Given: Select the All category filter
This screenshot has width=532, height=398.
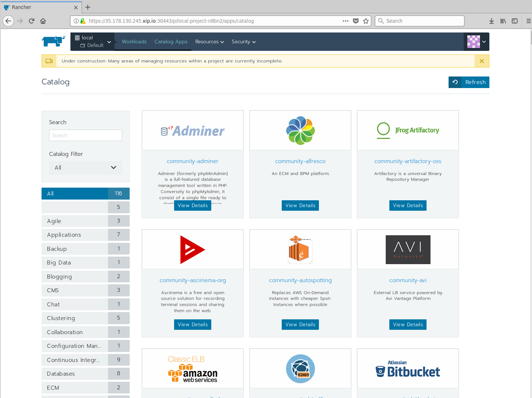Looking at the screenshot, I should click(x=86, y=193).
